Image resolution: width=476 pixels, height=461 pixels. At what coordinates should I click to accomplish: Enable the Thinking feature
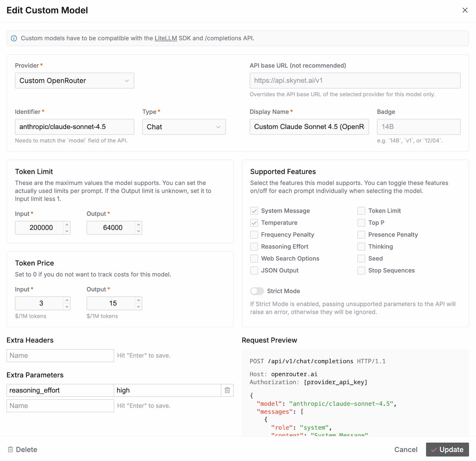(x=361, y=247)
